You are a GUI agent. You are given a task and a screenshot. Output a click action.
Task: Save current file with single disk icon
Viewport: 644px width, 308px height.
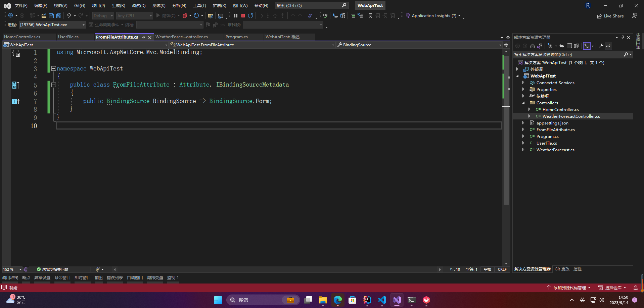pos(51,16)
